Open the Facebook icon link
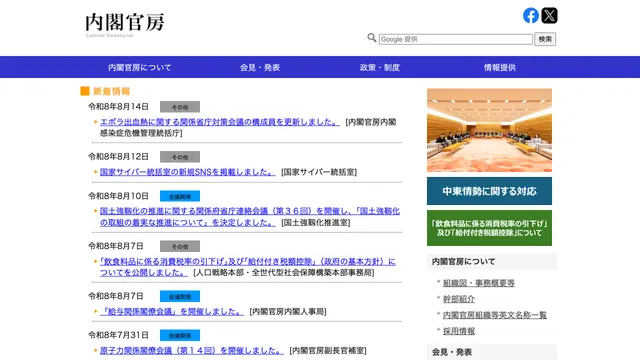The width and height of the screenshot is (640, 360). pos(531,16)
